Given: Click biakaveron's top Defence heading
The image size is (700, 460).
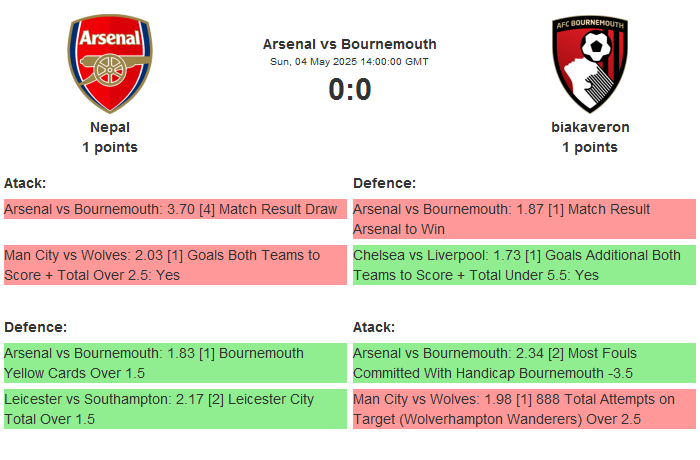Looking at the screenshot, I should click(x=385, y=183).
